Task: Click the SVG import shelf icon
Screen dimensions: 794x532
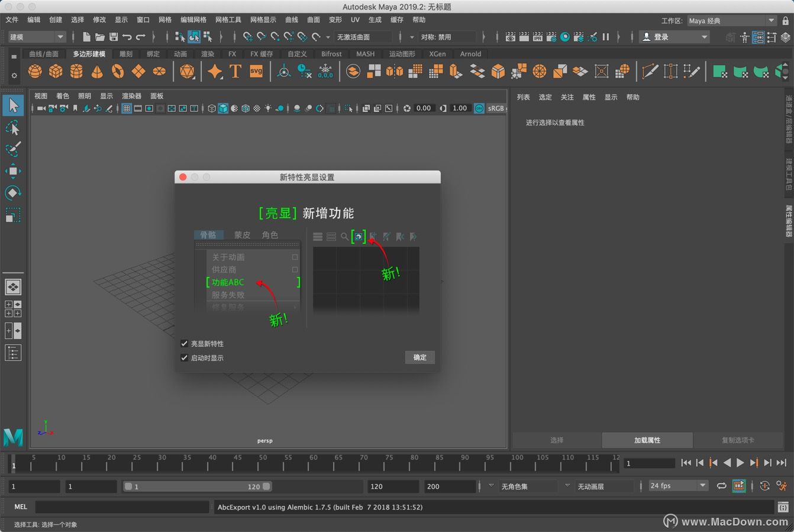Action: point(256,72)
